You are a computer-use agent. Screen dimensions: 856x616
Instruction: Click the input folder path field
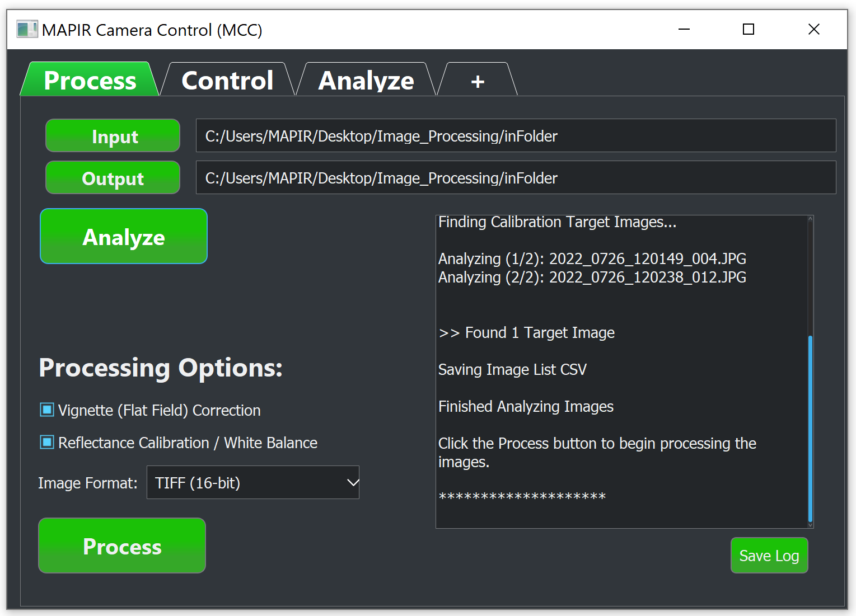tap(515, 136)
